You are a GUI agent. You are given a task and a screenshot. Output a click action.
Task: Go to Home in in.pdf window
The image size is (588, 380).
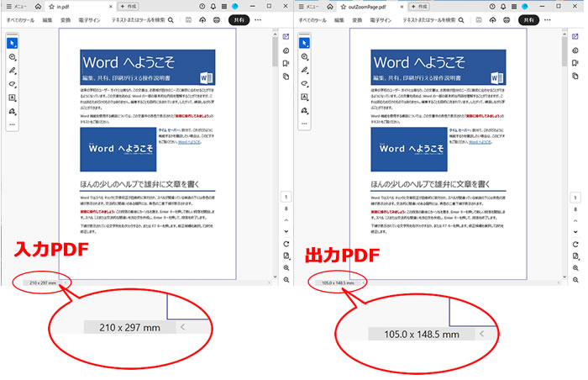tap(38, 7)
